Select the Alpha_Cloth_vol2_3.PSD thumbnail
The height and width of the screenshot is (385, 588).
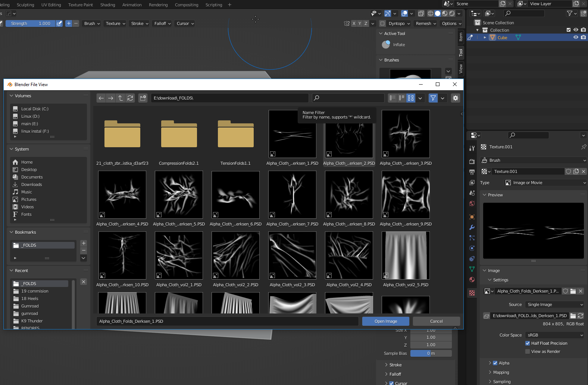292,256
